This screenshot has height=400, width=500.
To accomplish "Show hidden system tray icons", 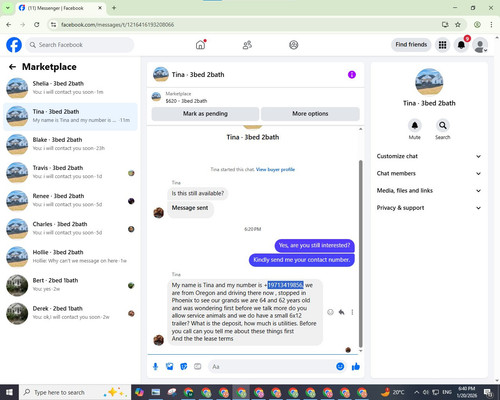I will tap(417, 392).
